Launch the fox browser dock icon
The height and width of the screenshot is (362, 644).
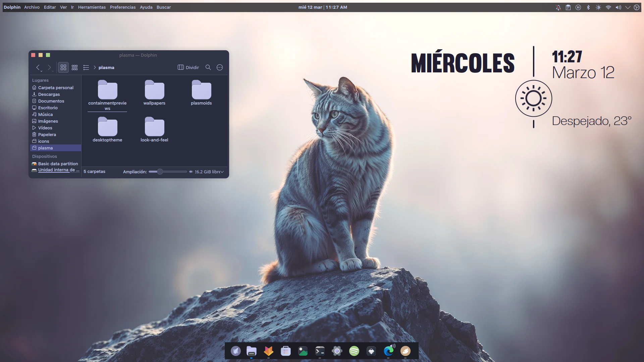click(269, 351)
